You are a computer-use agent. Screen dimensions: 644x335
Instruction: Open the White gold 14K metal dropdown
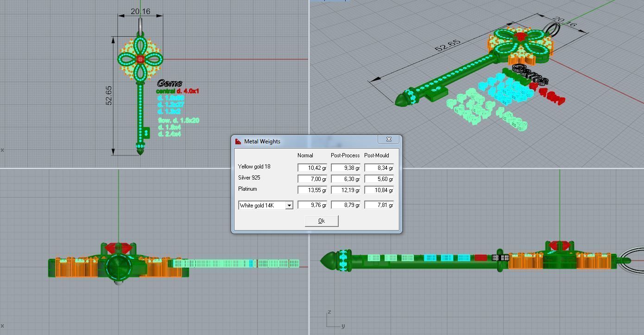click(289, 205)
